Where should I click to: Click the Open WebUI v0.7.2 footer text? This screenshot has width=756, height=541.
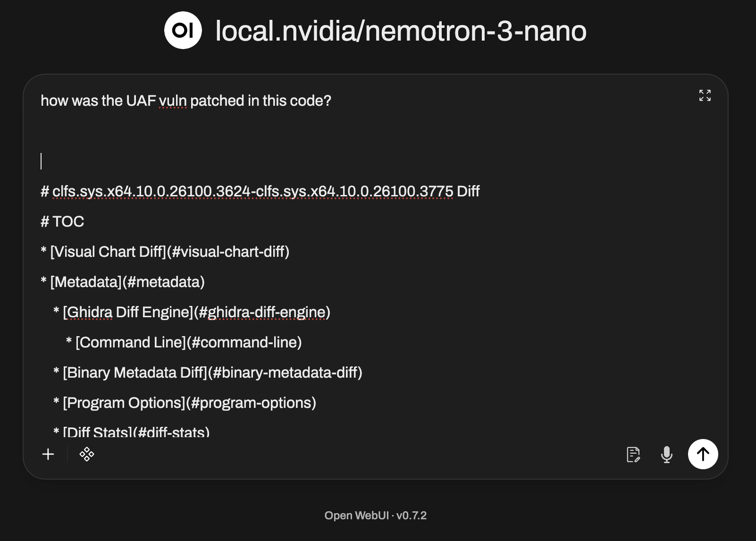(x=375, y=516)
